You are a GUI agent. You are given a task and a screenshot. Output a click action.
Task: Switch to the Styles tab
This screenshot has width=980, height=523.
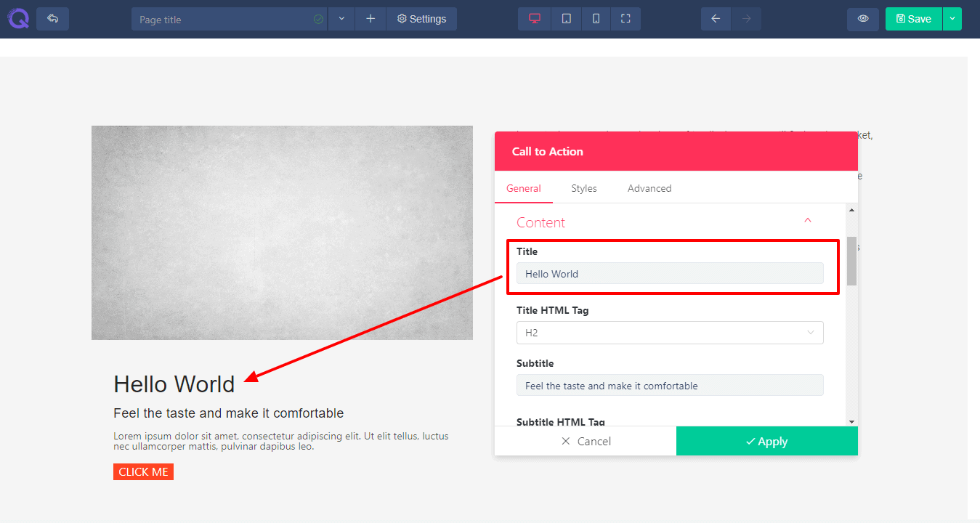point(583,188)
